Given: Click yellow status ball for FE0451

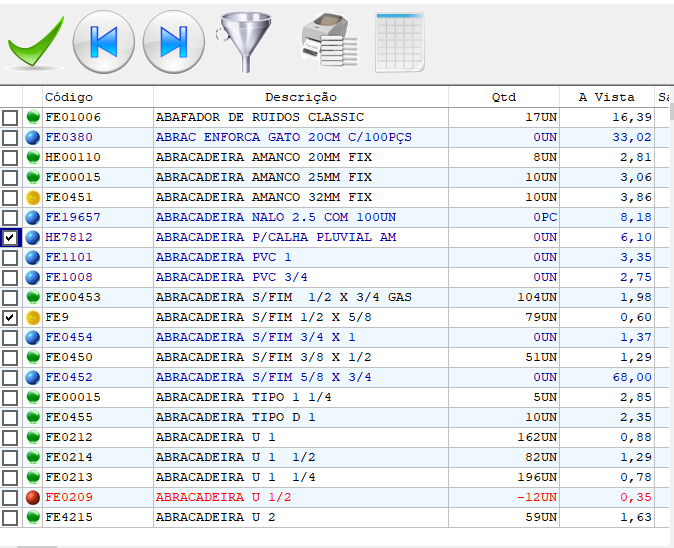Looking at the screenshot, I should [33, 198].
